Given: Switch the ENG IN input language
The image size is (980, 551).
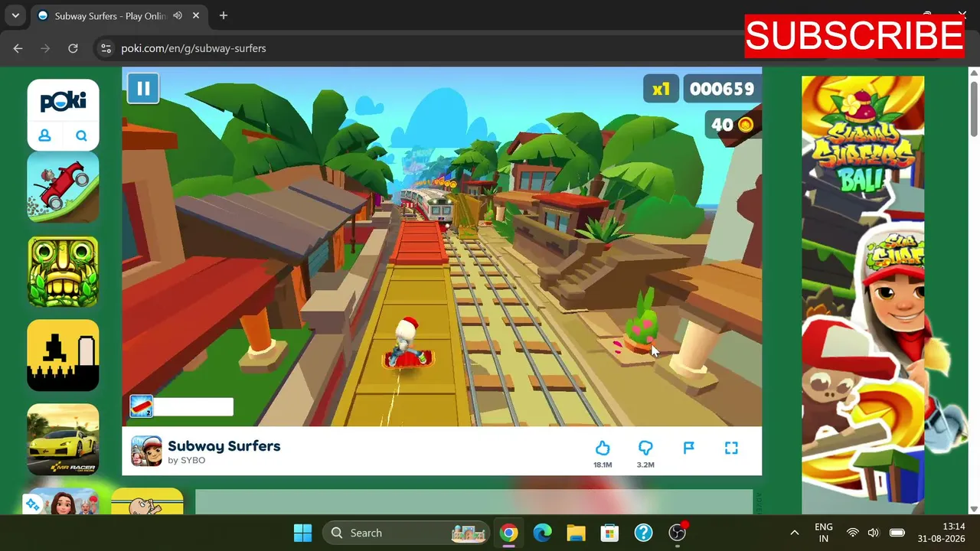Looking at the screenshot, I should coord(824,533).
